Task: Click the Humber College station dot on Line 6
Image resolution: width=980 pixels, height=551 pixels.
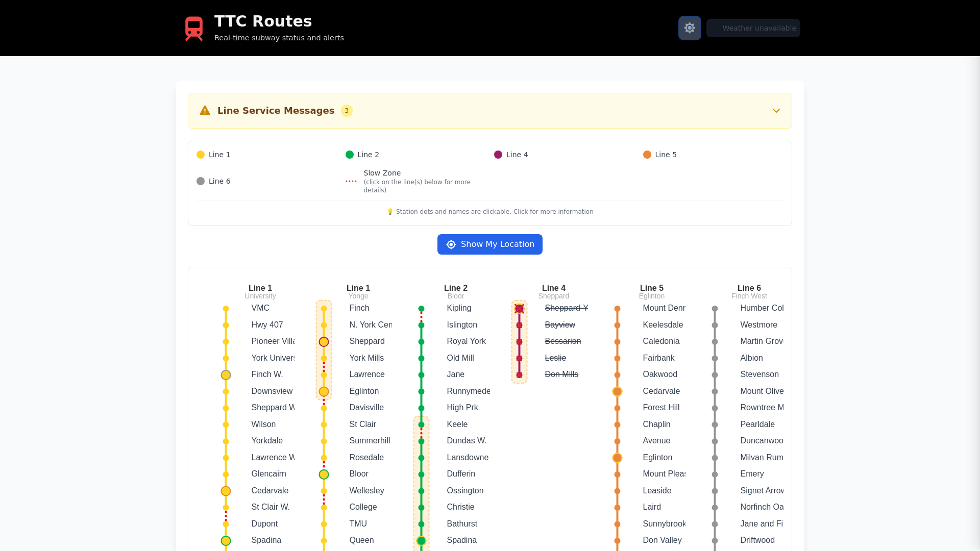Action: tap(715, 309)
